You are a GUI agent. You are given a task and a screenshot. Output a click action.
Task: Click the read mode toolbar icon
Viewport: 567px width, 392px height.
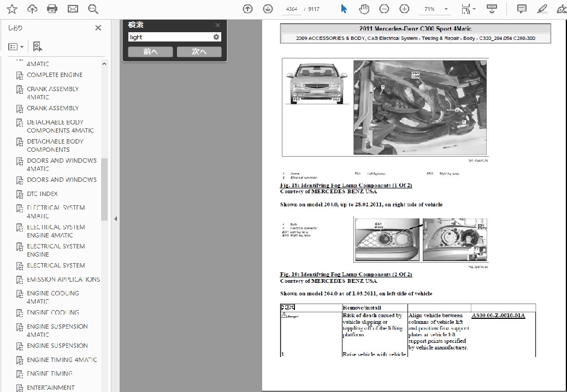tap(492, 9)
